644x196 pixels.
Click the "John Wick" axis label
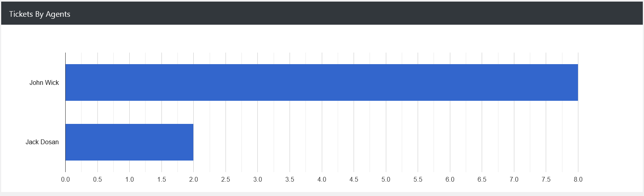(44, 82)
